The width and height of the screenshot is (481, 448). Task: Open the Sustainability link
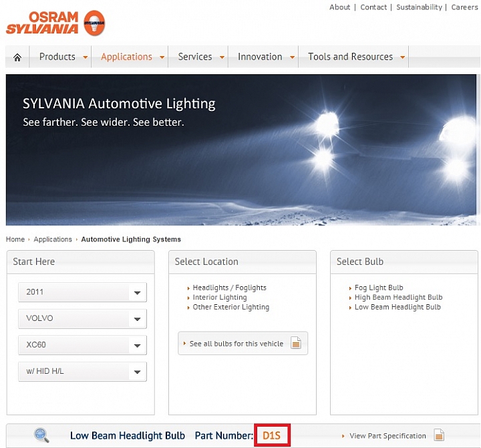(x=419, y=7)
